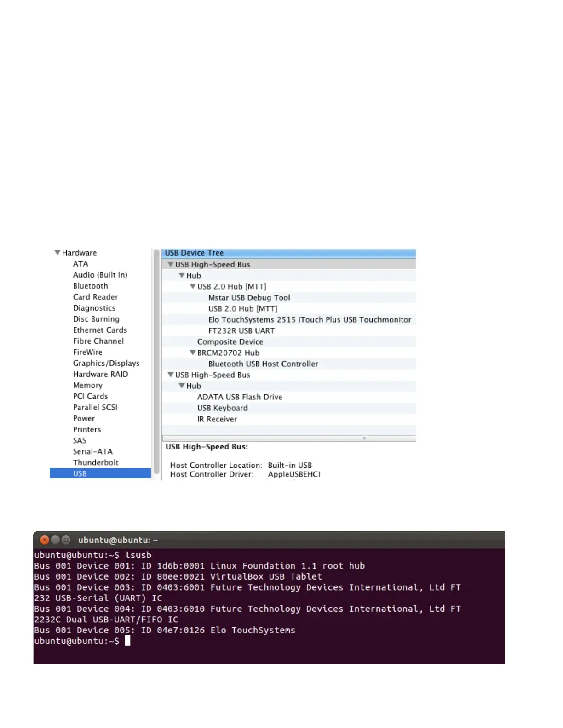Collapse the second USB High-Speed Bus triangle
The height and width of the screenshot is (728, 563).
171,375
